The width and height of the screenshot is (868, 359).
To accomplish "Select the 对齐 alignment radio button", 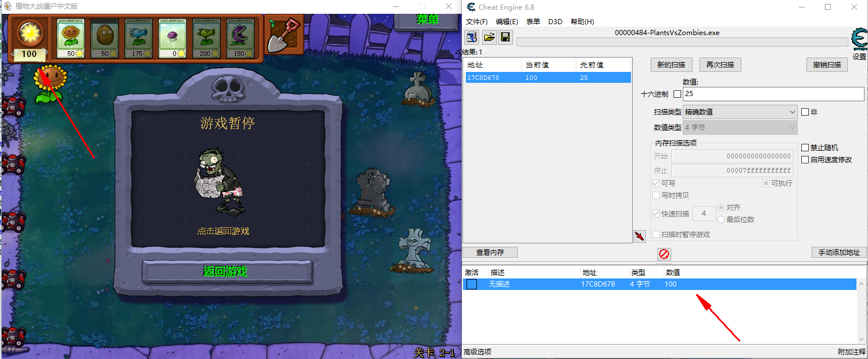I will (x=721, y=207).
